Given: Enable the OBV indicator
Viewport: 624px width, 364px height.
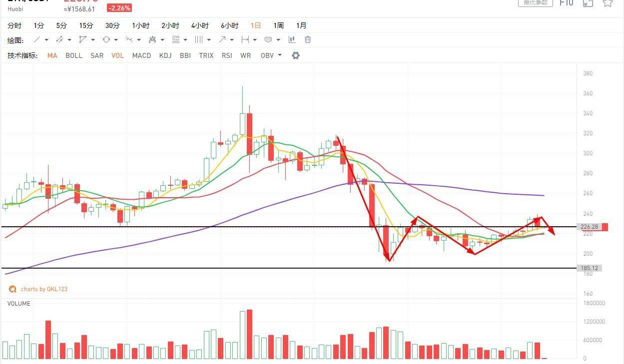Looking at the screenshot, I should click(267, 55).
